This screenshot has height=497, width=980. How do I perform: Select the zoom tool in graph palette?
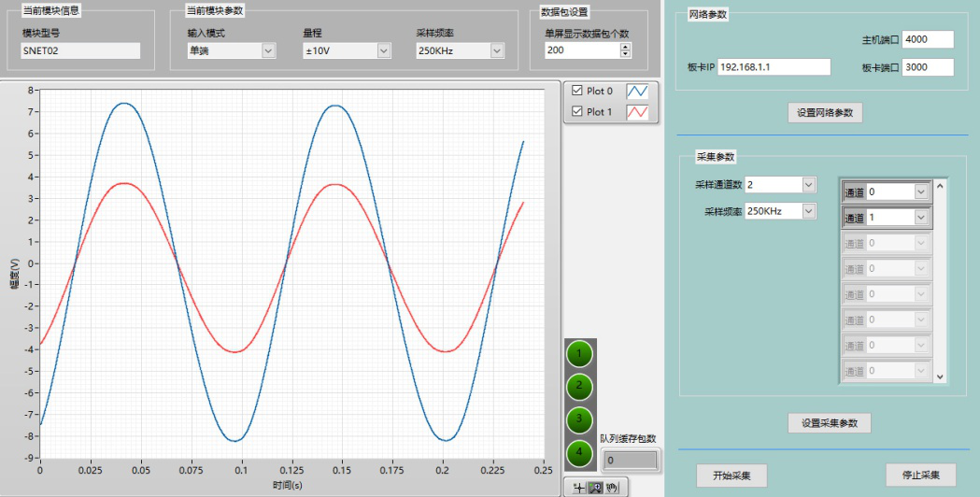[595, 488]
